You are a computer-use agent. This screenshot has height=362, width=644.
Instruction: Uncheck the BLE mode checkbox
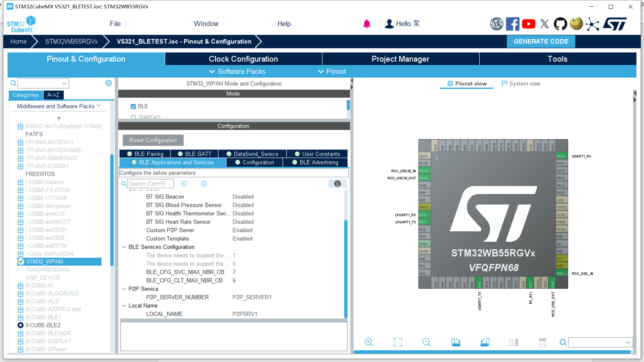pos(133,106)
